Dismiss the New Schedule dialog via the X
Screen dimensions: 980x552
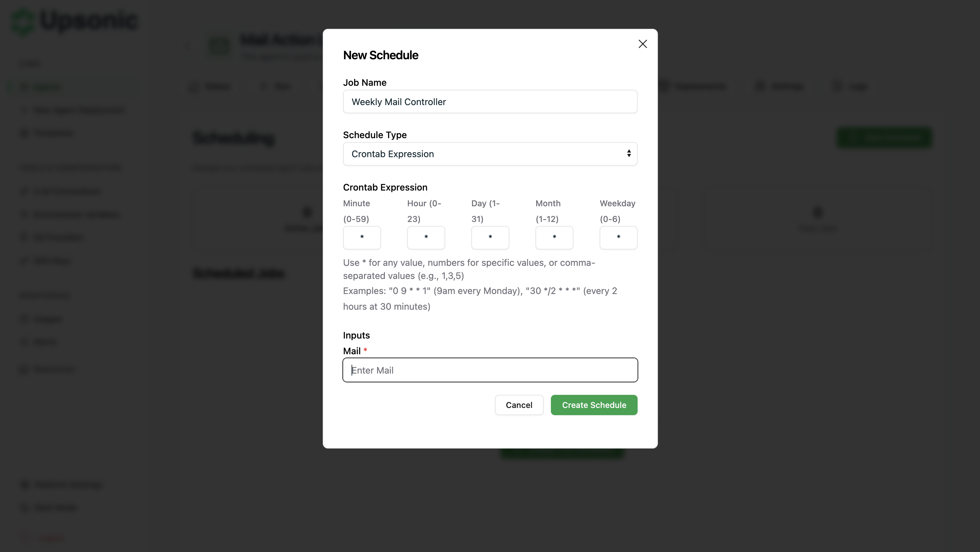click(x=643, y=44)
